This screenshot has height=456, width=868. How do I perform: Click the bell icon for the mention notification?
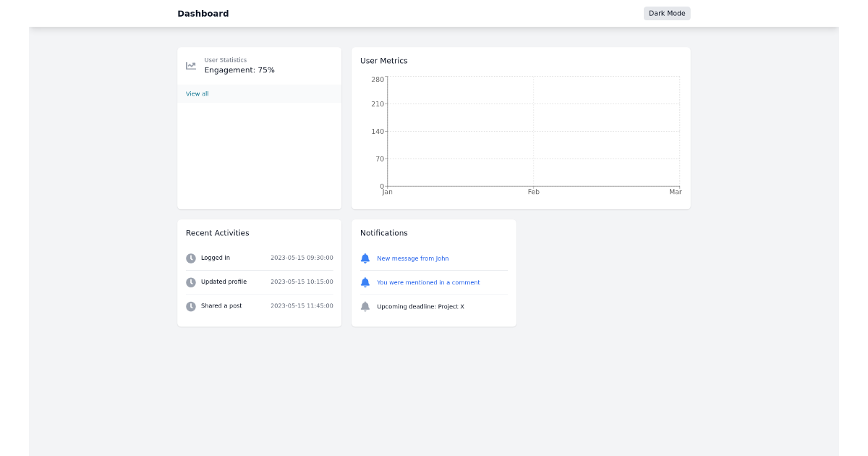pos(366,282)
